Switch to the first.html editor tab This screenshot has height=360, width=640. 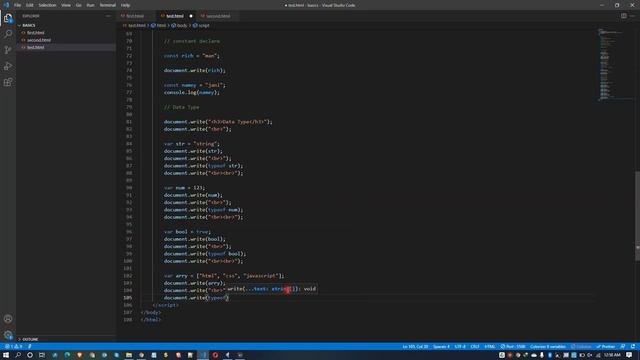pos(135,16)
